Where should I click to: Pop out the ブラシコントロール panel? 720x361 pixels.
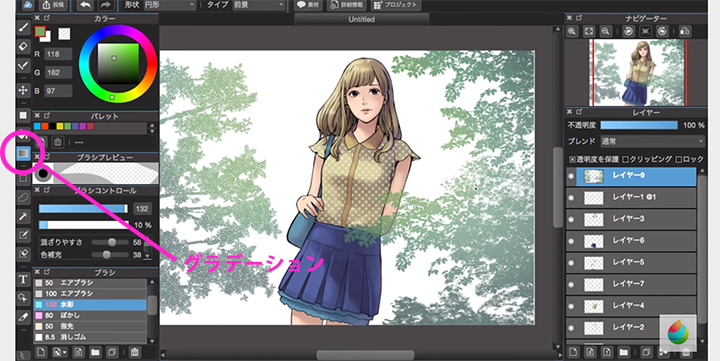pos(46,190)
